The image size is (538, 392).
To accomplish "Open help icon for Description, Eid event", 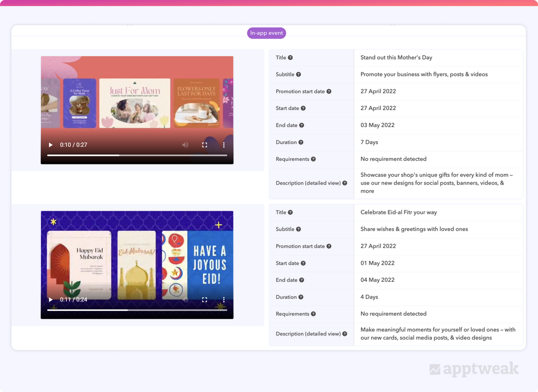I will pos(345,334).
